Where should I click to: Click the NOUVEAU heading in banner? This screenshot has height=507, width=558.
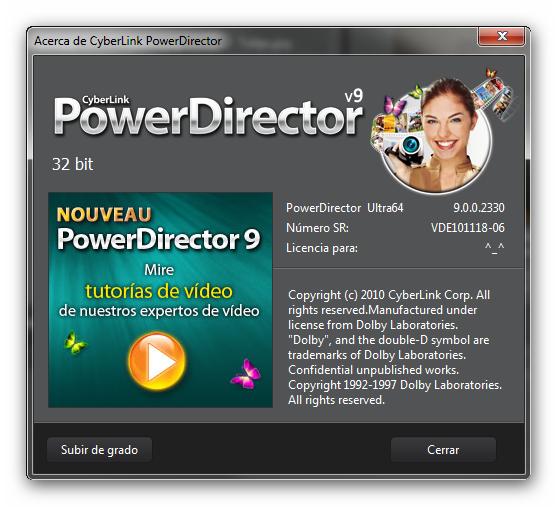click(104, 215)
